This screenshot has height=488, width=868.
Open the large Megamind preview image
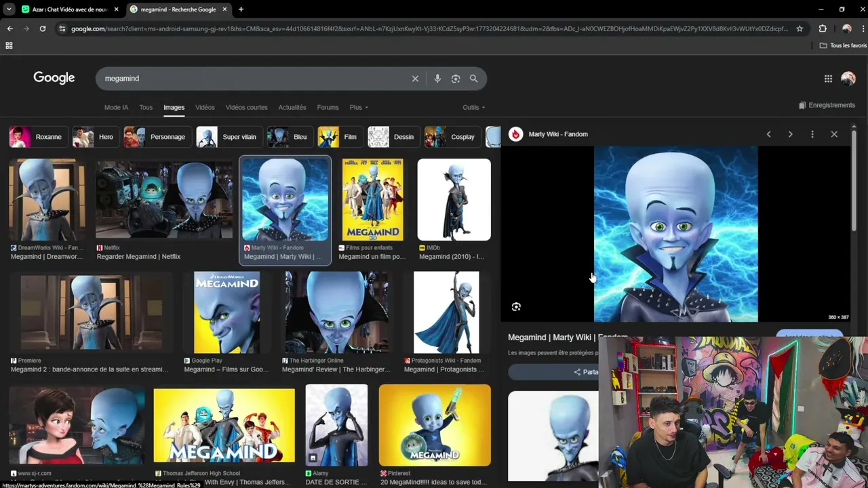(676, 234)
